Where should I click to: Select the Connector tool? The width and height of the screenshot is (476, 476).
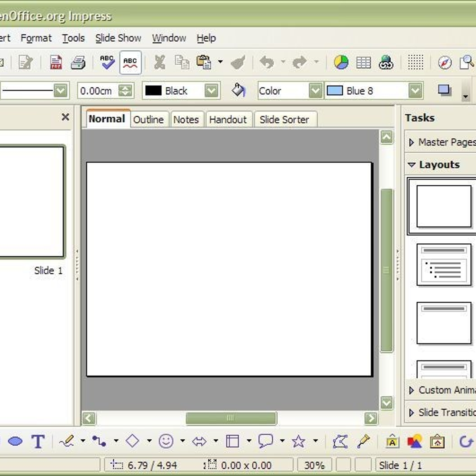coord(99,441)
